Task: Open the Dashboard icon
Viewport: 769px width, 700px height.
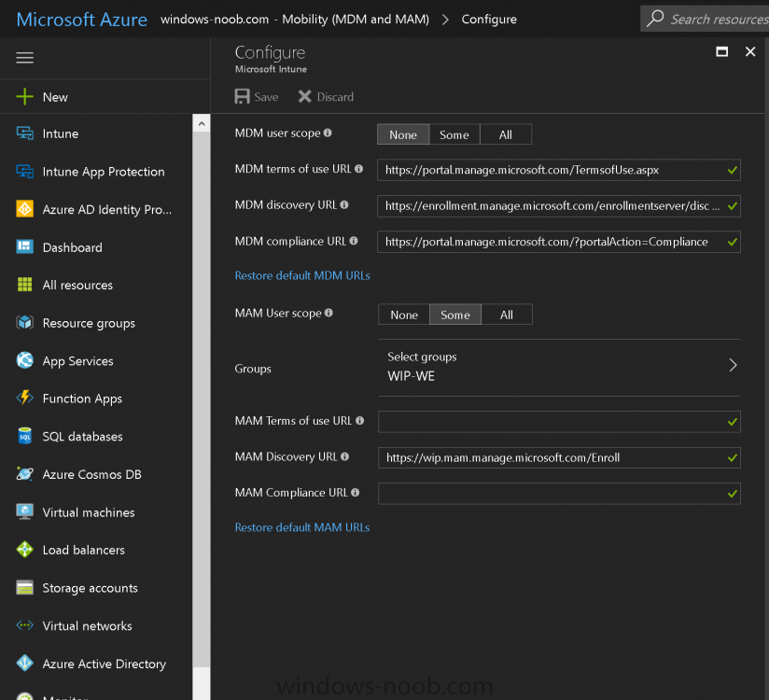Action: (x=24, y=246)
